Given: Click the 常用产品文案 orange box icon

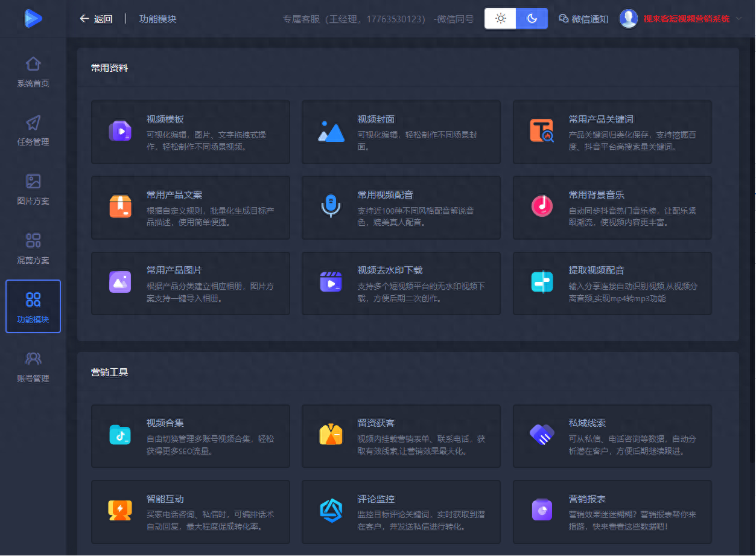Looking at the screenshot, I should click(x=120, y=206).
